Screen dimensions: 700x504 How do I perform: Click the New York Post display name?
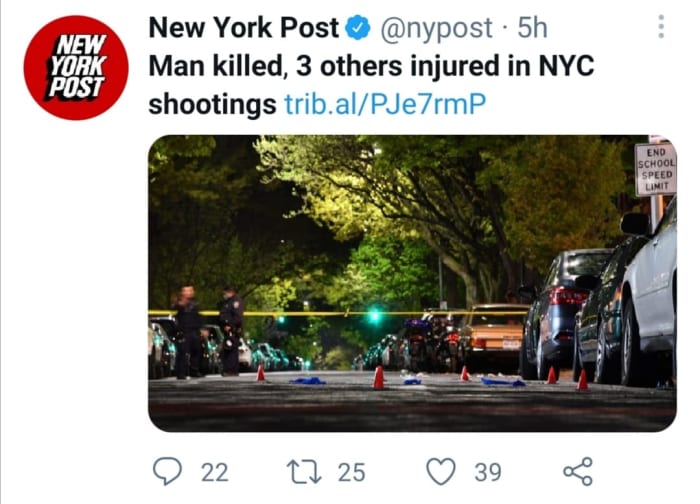click(x=244, y=28)
